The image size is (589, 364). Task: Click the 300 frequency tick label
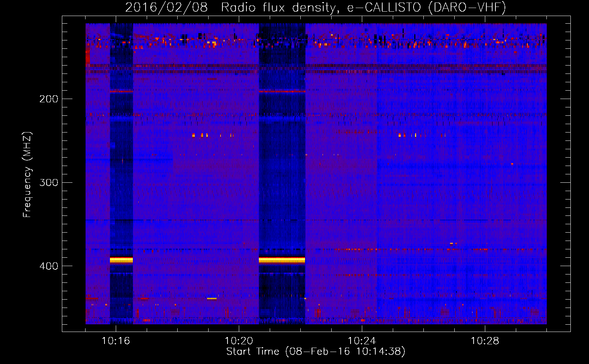pos(49,182)
